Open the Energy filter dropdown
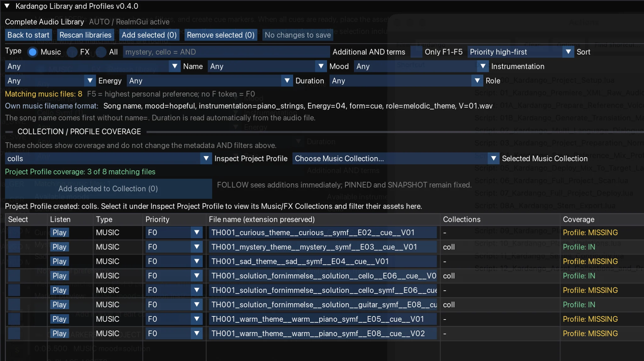The width and height of the screenshot is (644, 361). click(50, 81)
